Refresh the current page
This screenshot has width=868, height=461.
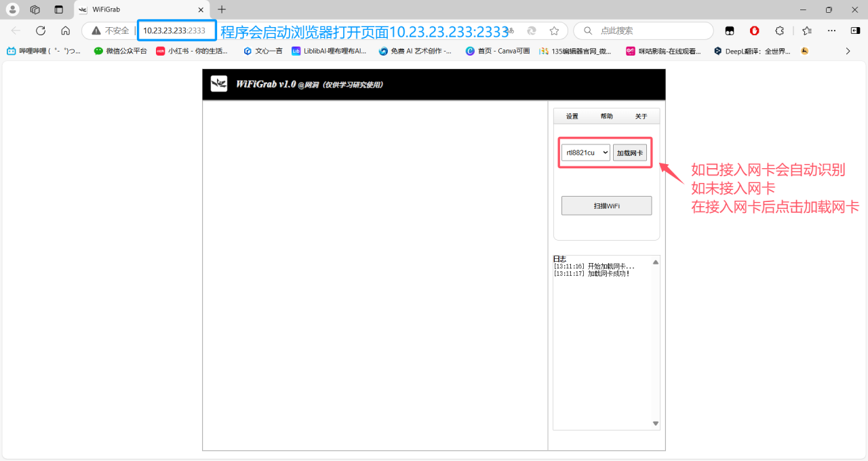tap(41, 31)
